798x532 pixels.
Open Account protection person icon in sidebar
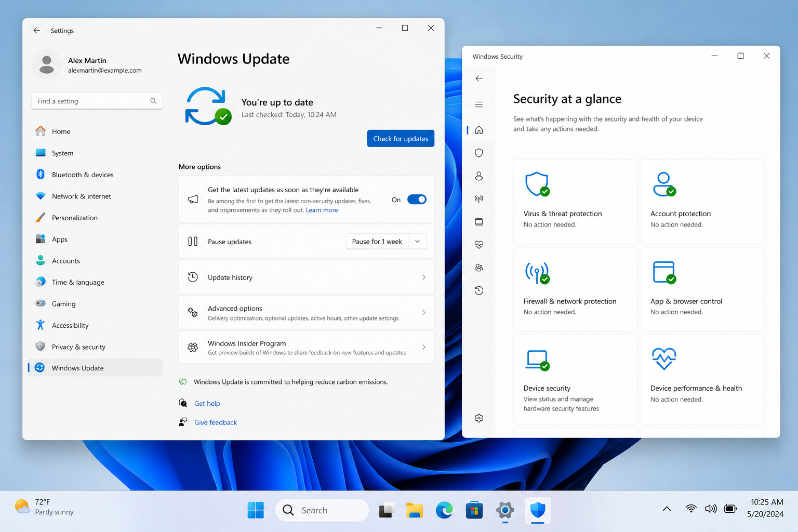(x=478, y=176)
